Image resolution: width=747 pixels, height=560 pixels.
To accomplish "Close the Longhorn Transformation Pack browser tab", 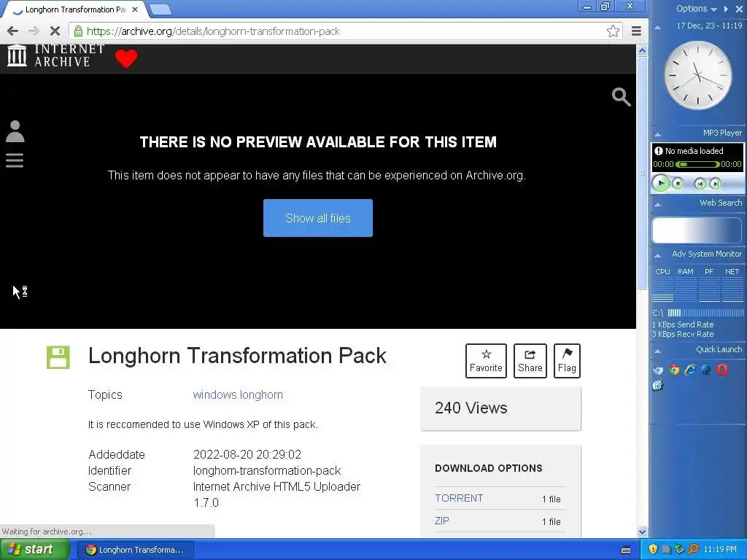I will pyautogui.click(x=135, y=9).
